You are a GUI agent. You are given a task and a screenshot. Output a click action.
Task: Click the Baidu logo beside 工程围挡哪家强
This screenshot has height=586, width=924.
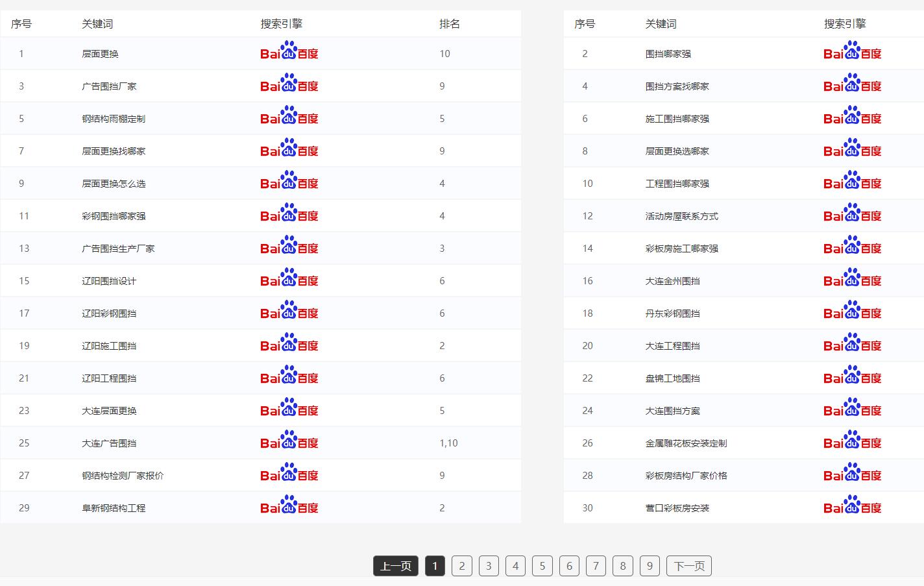853,180
